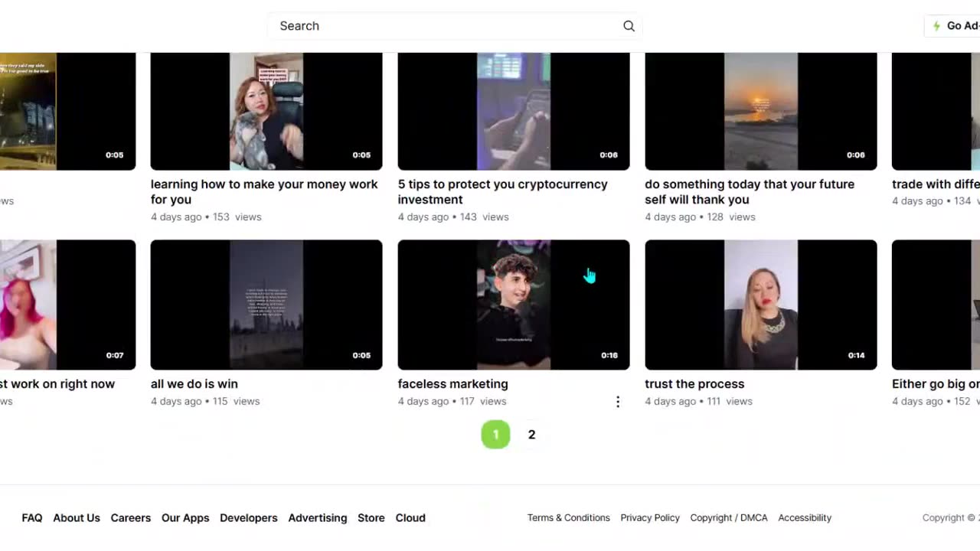Click '4 days ago • 153 views' text
The image size is (980, 551).
[x=206, y=217]
